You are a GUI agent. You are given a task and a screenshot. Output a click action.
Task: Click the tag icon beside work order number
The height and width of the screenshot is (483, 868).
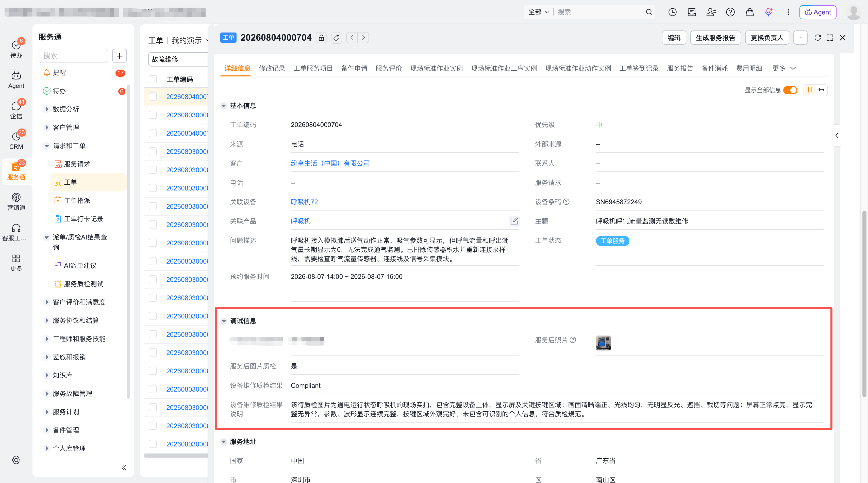[x=336, y=38]
